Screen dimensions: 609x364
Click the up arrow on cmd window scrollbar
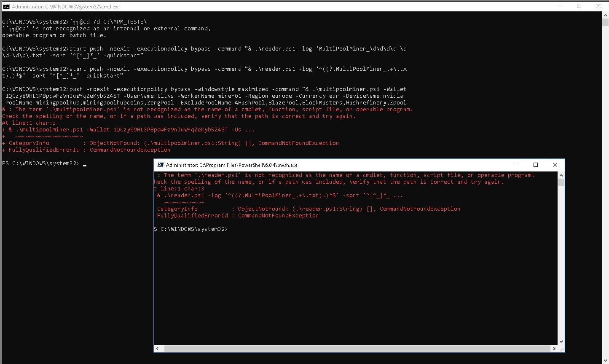(606, 15)
